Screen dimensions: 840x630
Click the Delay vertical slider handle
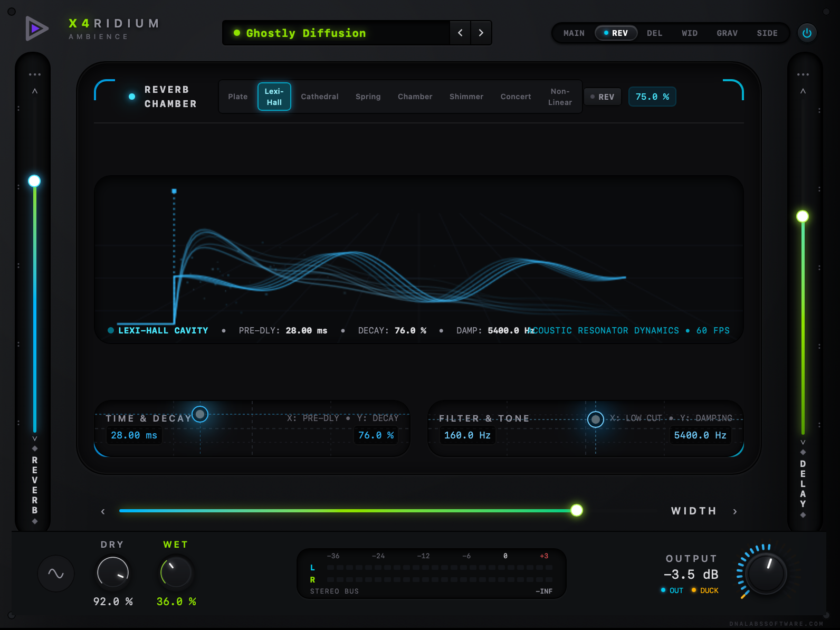tap(803, 216)
